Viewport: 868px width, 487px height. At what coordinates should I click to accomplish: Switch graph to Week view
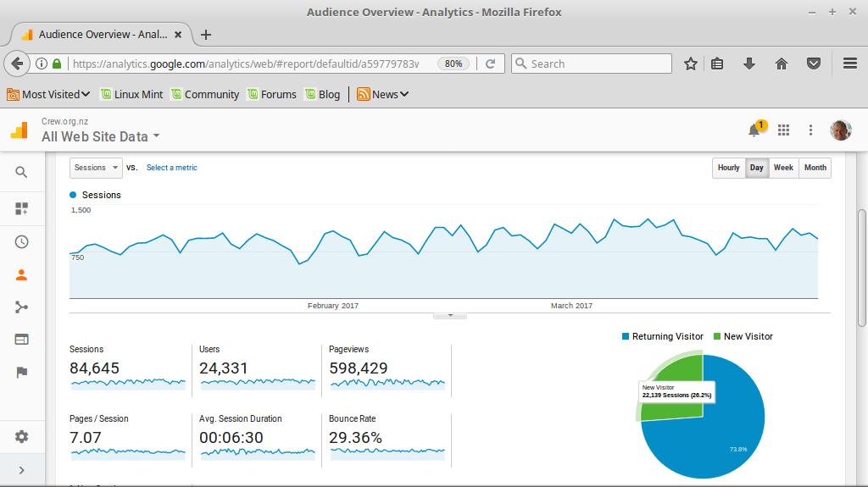783,168
